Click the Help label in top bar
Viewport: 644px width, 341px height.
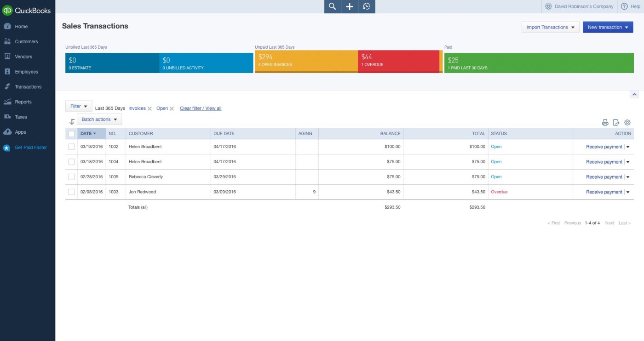click(x=635, y=6)
